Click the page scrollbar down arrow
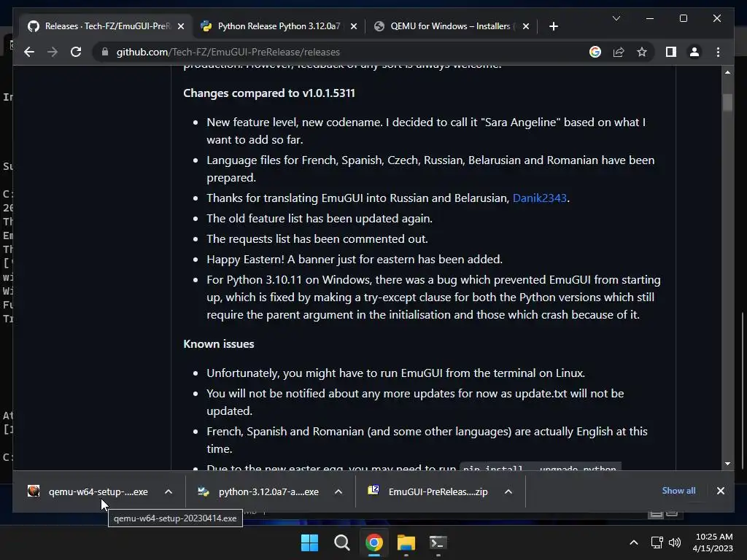Viewport: 747px width, 560px height. tap(727, 463)
